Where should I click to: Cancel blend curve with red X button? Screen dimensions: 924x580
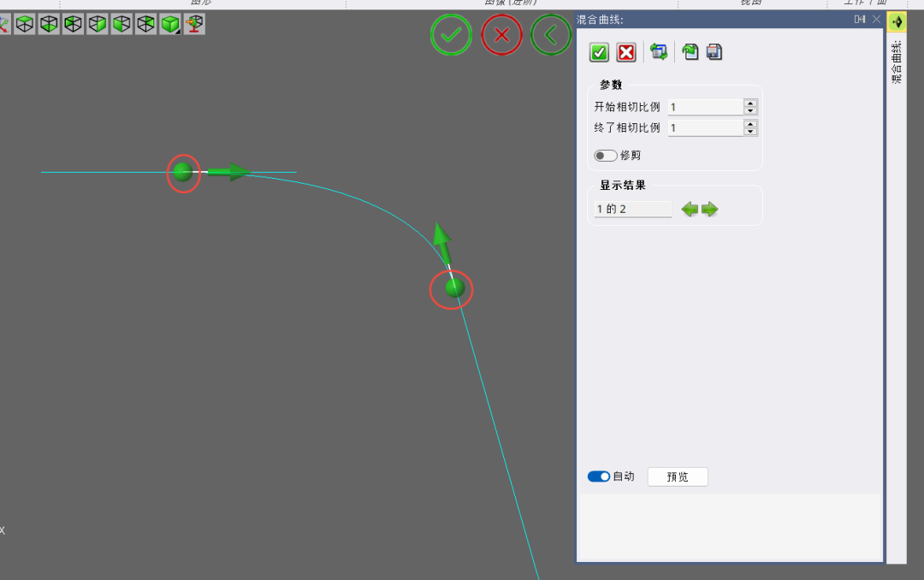coord(626,52)
